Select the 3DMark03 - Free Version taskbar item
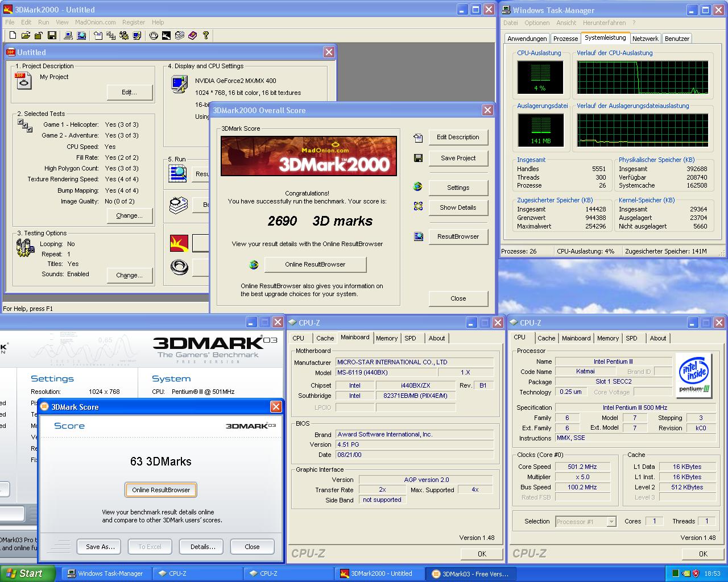728x582 pixels. tap(470, 573)
